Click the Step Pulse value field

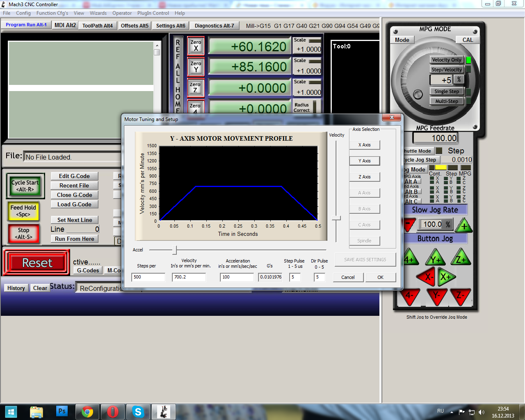click(x=295, y=277)
